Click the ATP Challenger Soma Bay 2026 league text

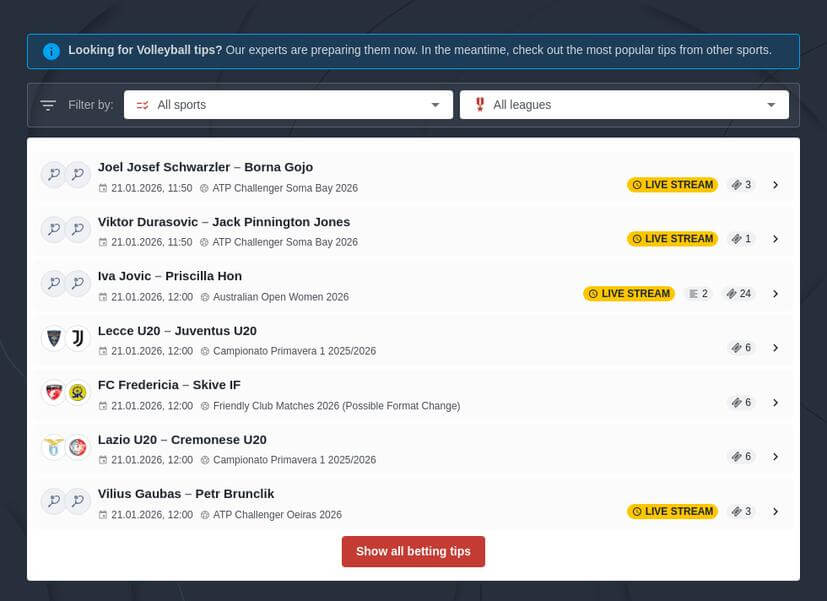click(285, 187)
